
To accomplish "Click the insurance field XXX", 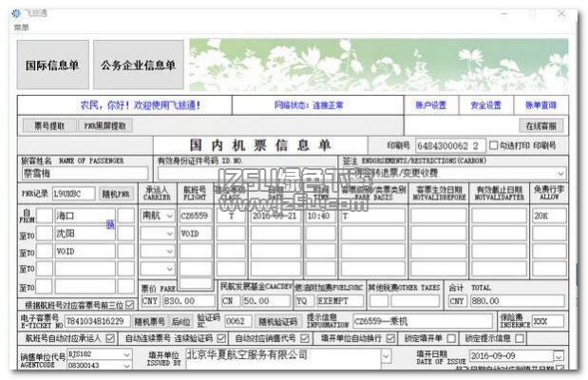I will coord(548,321).
